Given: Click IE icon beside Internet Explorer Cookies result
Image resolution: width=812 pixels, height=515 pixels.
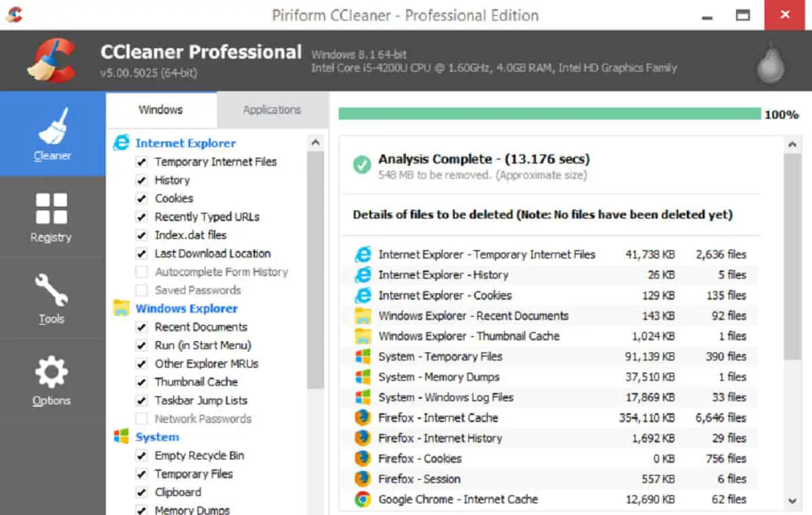Looking at the screenshot, I should tap(363, 295).
